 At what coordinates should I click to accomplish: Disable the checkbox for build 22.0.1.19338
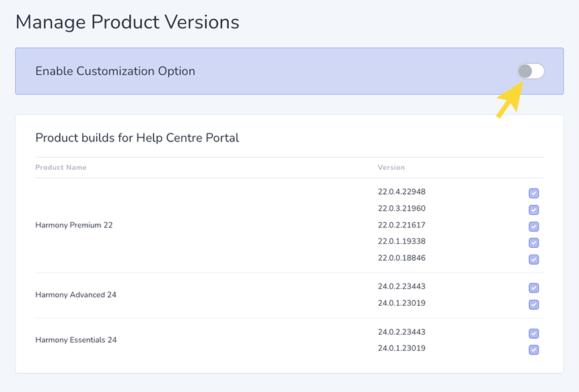click(x=534, y=243)
